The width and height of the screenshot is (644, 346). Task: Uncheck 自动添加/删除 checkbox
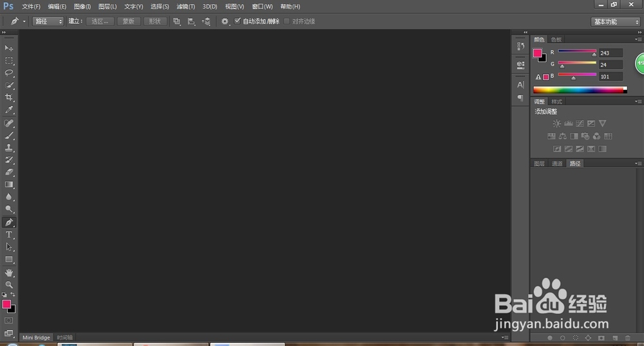click(238, 21)
